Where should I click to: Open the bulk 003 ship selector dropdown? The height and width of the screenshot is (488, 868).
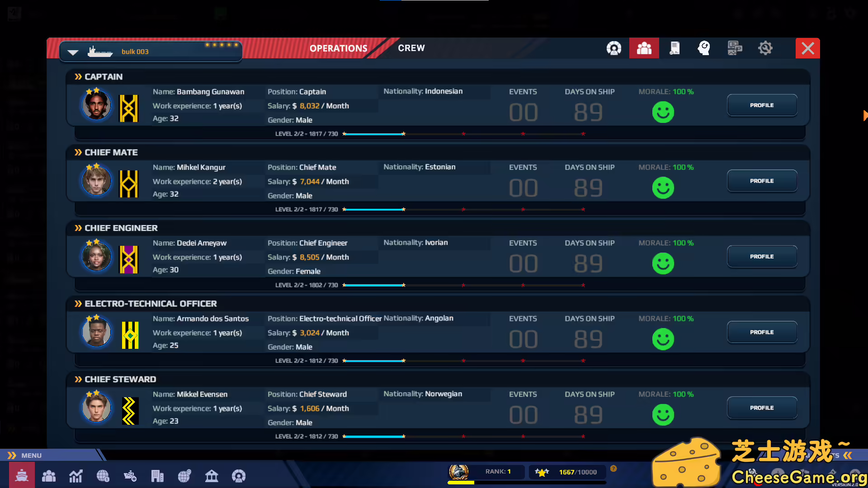(73, 52)
